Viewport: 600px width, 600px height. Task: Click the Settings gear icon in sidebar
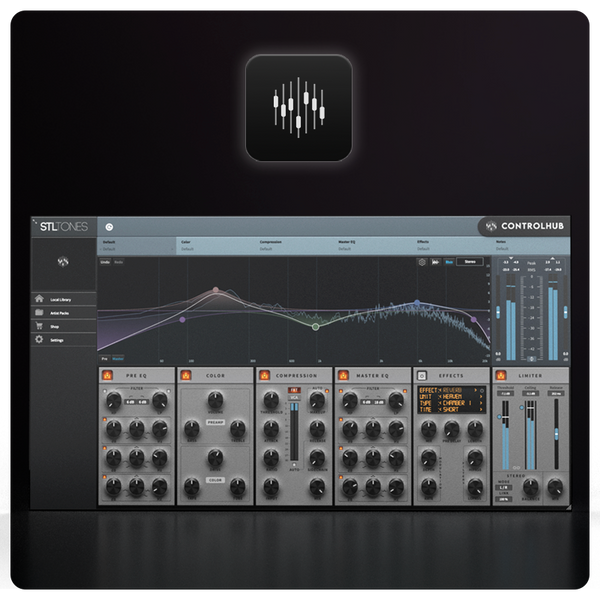39,339
